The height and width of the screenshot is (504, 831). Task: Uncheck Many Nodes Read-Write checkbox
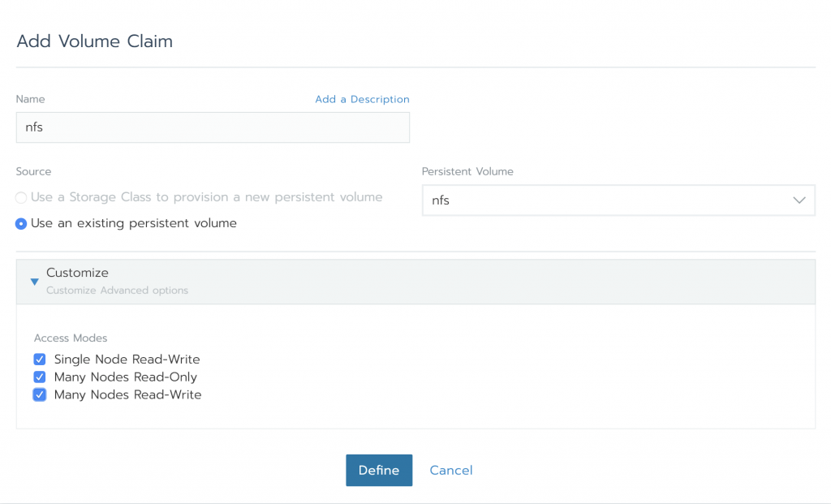tap(40, 394)
